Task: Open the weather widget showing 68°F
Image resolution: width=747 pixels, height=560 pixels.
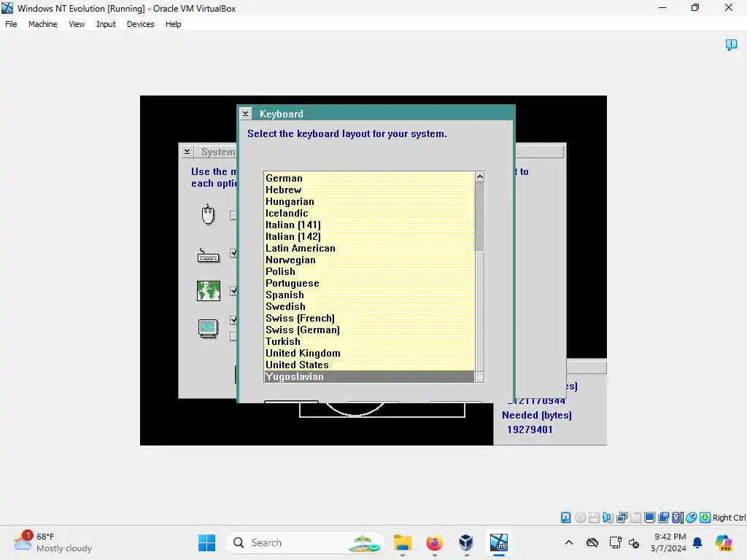Action: (x=53, y=542)
